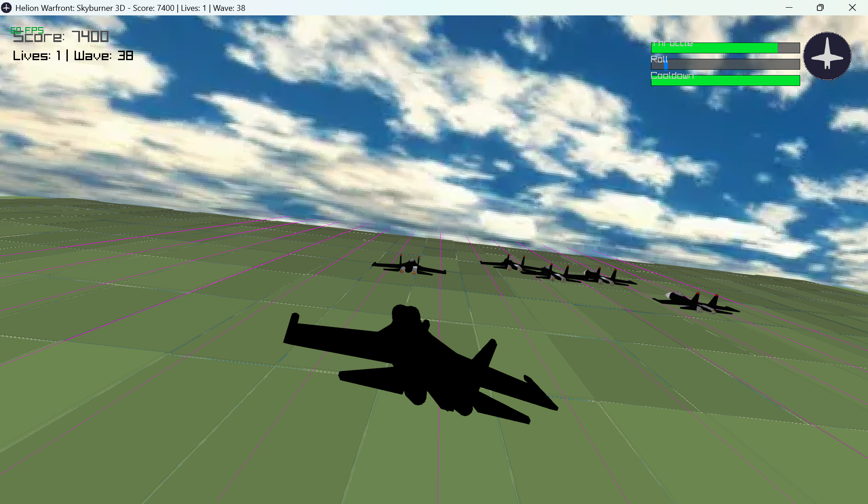The image size is (868, 504).
Task: Close the Helion Warfront window
Action: [x=852, y=8]
